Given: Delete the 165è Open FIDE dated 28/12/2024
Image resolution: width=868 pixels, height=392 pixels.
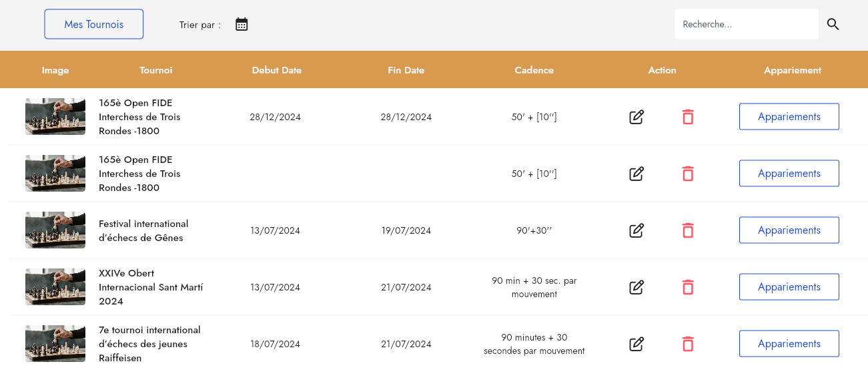Looking at the screenshot, I should click(688, 117).
